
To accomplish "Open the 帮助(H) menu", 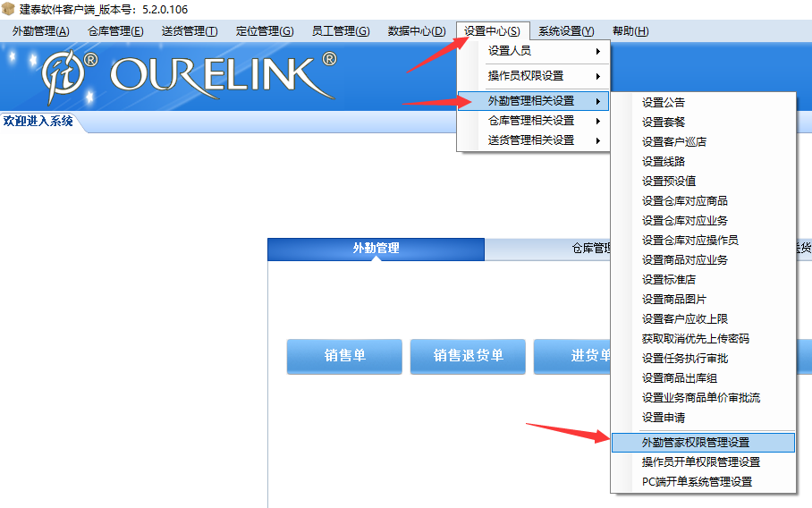I will (x=630, y=31).
